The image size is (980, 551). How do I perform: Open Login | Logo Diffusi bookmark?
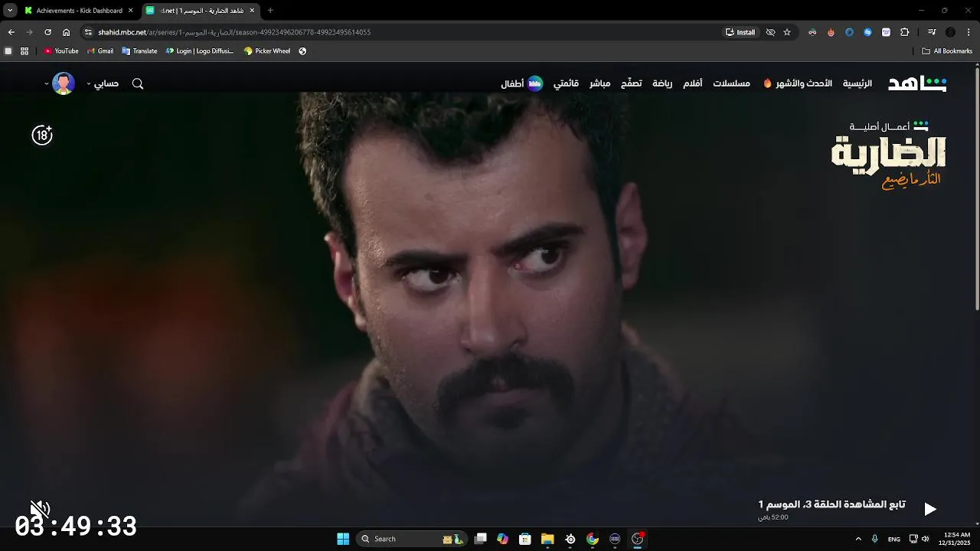[200, 51]
